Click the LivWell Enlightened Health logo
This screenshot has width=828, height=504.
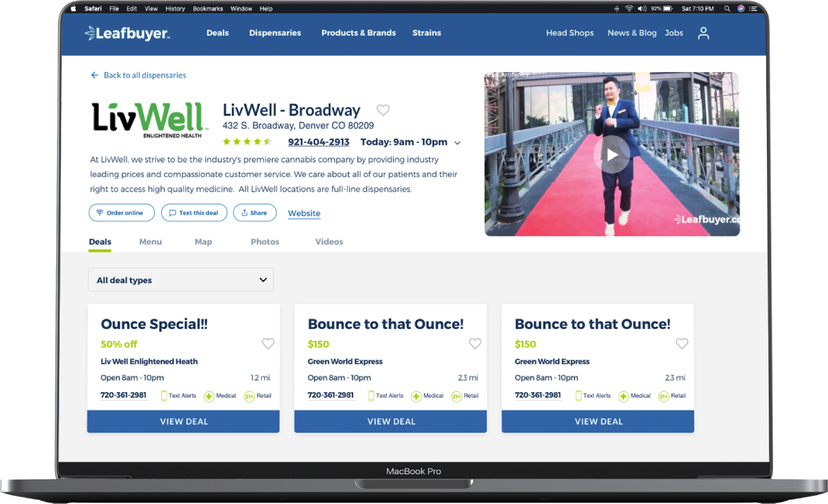149,120
